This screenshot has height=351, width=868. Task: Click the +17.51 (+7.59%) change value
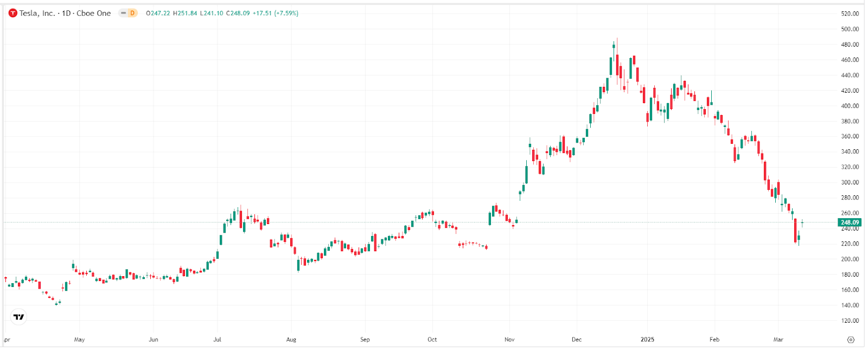(x=276, y=13)
